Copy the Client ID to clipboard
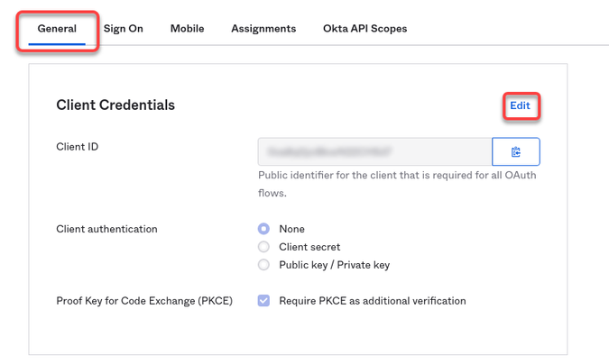Viewport: 609px width, 364px height. (x=516, y=151)
